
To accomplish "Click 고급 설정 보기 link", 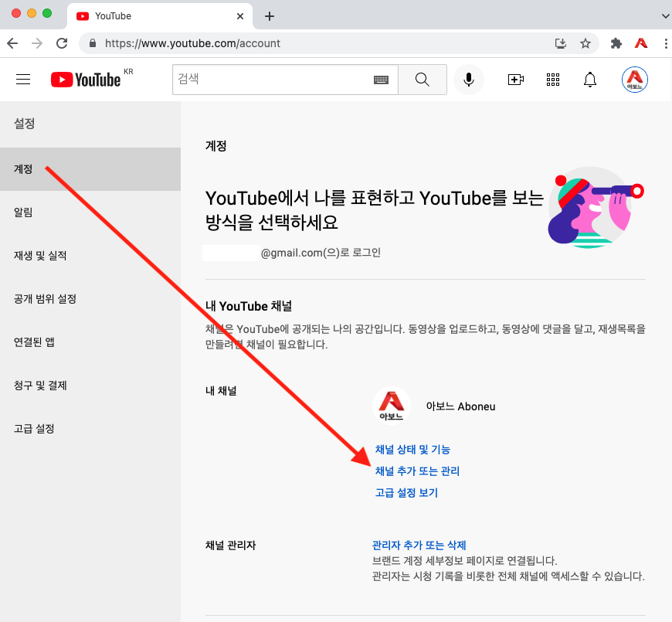I will click(x=406, y=492).
